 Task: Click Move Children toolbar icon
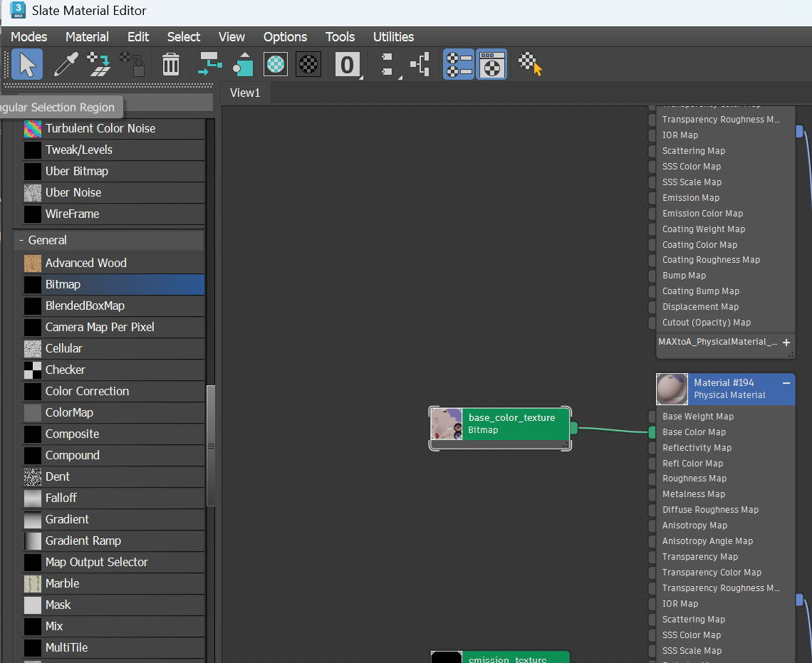click(x=210, y=65)
